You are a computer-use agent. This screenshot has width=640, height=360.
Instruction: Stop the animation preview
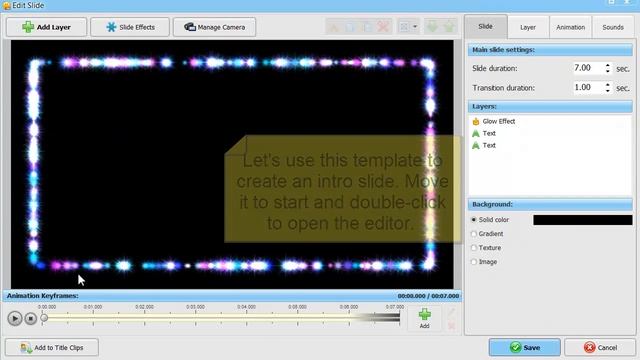pos(31,318)
